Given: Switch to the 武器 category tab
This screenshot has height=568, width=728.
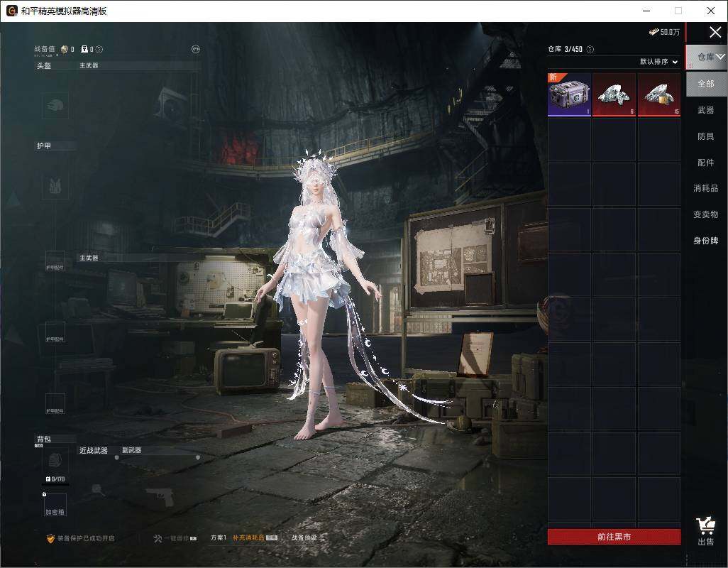Looking at the screenshot, I should click(x=706, y=110).
